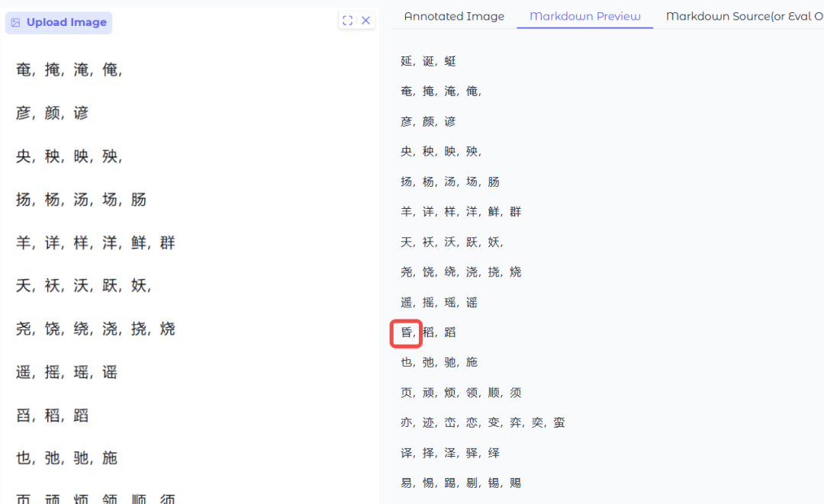Viewport: 824px width, 504px height.
Task: Click '扬, 杨, 汤, 场, 肠' in Markdown Preview
Action: [x=450, y=181]
